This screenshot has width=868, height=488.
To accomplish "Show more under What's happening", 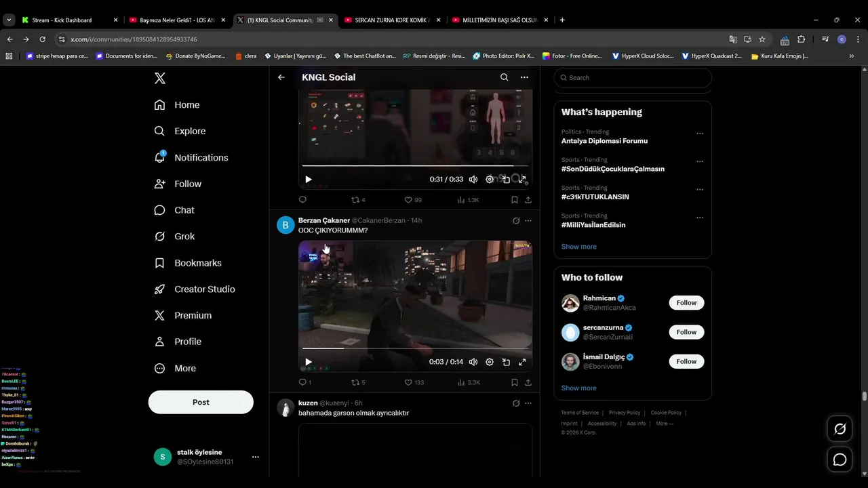I will pyautogui.click(x=579, y=247).
